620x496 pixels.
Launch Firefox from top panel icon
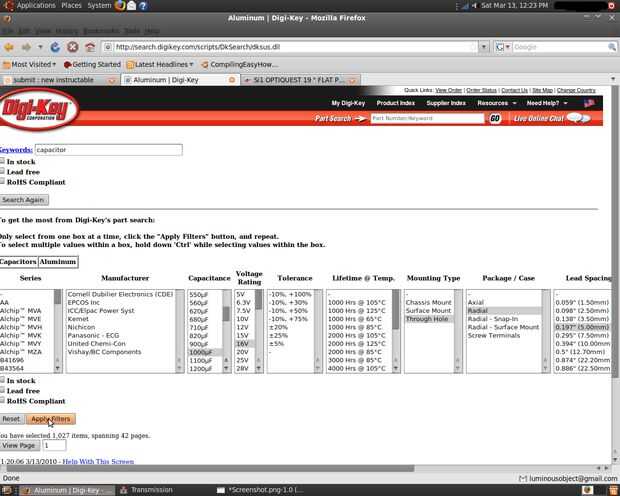click(120, 6)
